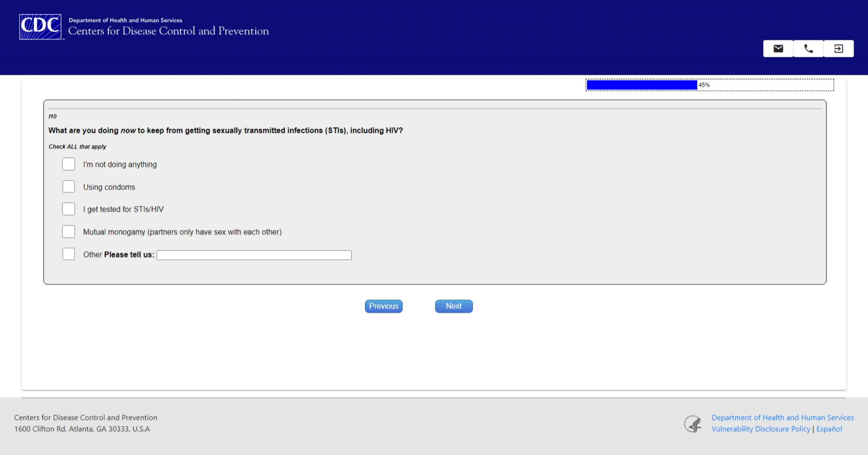Screen dimensions: 868x455
Task: Click the "Mutual monogamy" option label text
Action: click(182, 232)
